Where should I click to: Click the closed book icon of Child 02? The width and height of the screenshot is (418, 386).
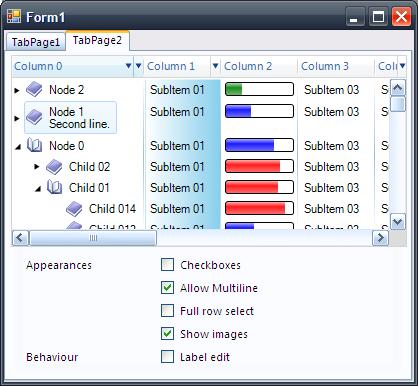pyautogui.click(x=54, y=167)
